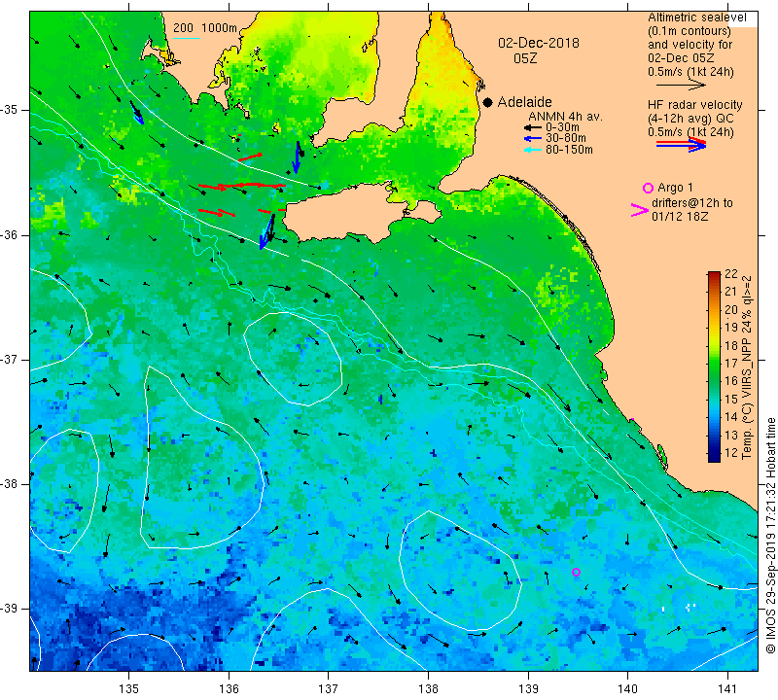This screenshot has height=700, width=778.
Task: Click the 12 label on temperature scale
Action: [731, 453]
